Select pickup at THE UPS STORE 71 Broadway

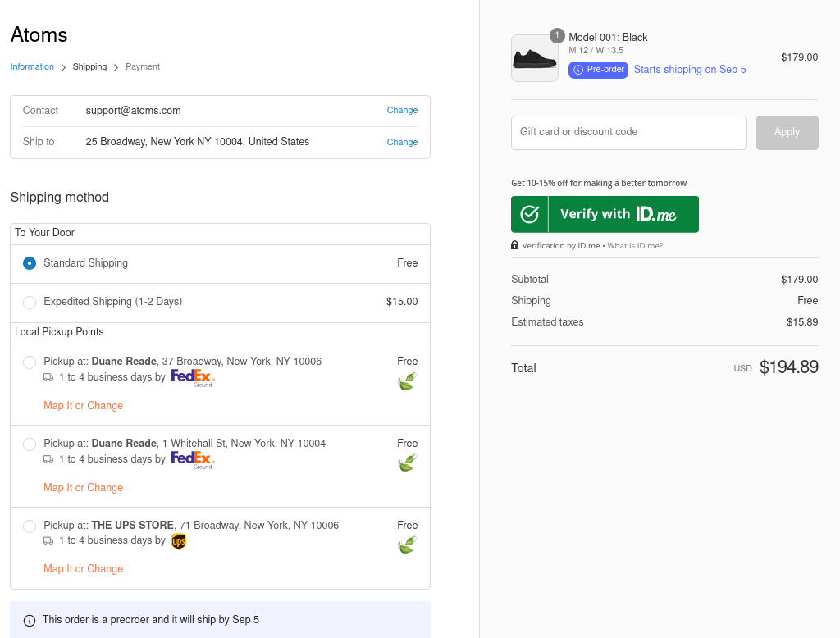(x=30, y=526)
